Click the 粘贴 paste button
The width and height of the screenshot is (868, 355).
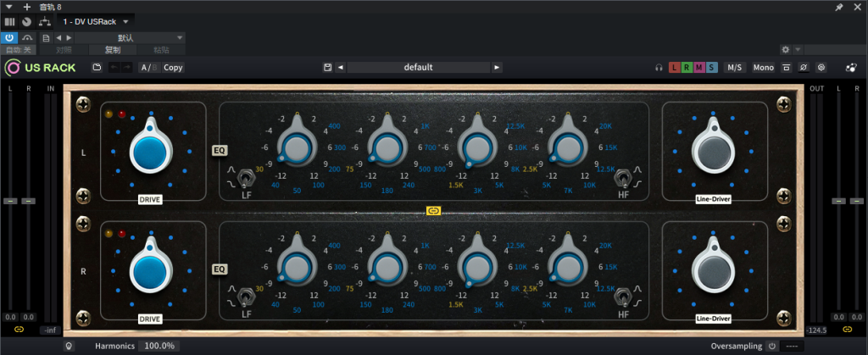[161, 50]
